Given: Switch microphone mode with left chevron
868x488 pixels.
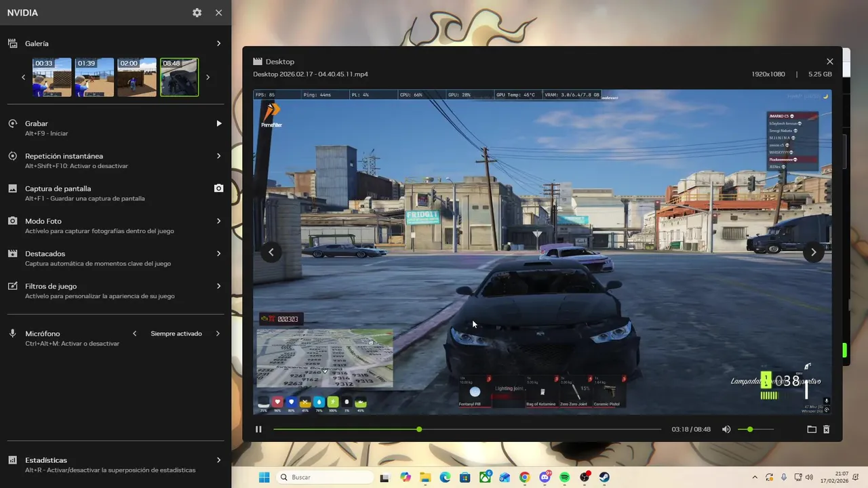Looking at the screenshot, I should (134, 333).
